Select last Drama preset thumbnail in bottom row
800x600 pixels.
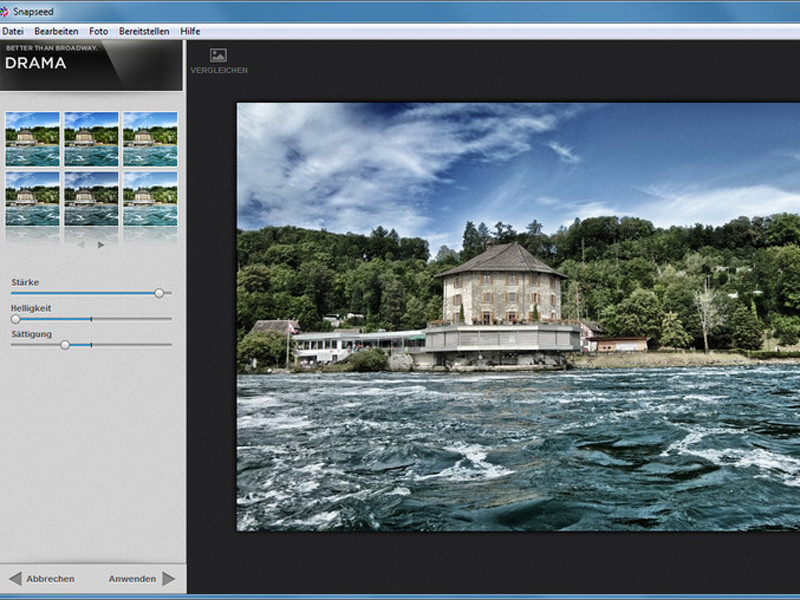point(150,198)
